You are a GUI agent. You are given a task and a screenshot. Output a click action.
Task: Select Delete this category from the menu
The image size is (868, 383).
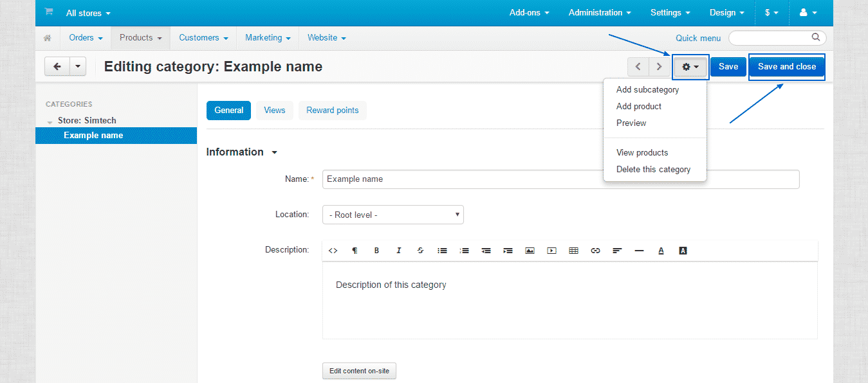pos(653,169)
